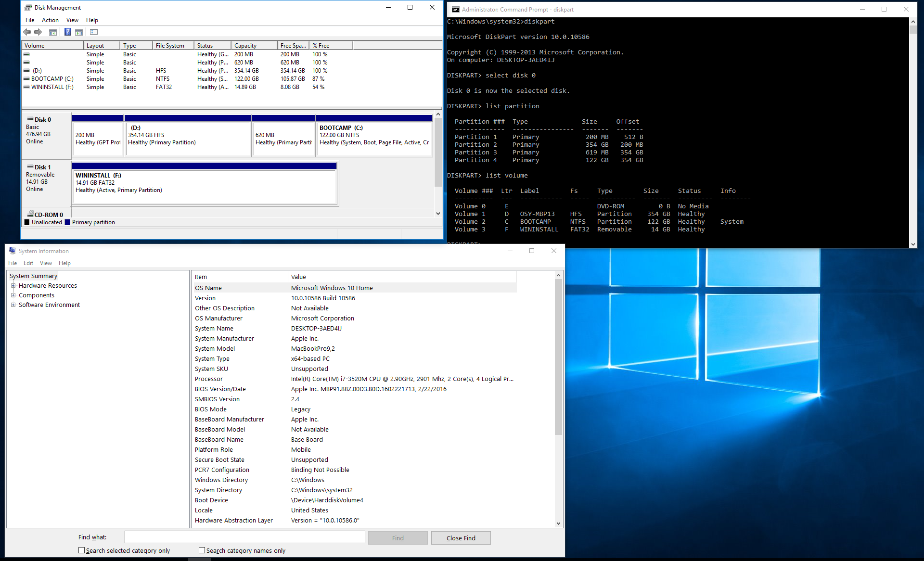Screen dimensions: 924x561
Task: Expand the Hardware Resources tree node
Action: coord(13,285)
